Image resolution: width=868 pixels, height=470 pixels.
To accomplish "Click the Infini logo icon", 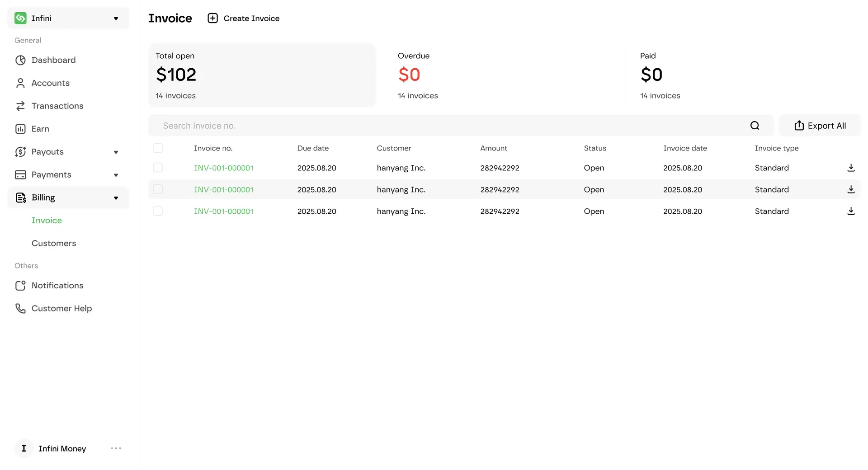I will (20, 18).
